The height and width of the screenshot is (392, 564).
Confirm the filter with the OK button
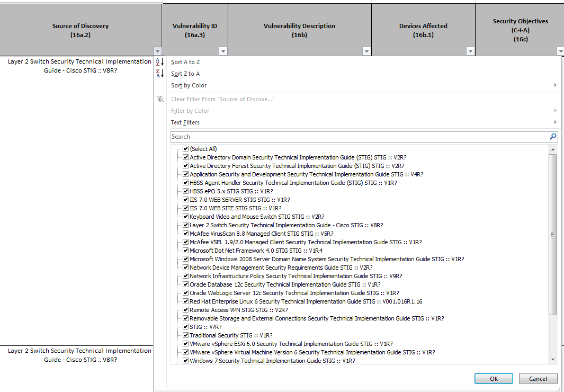(493, 378)
